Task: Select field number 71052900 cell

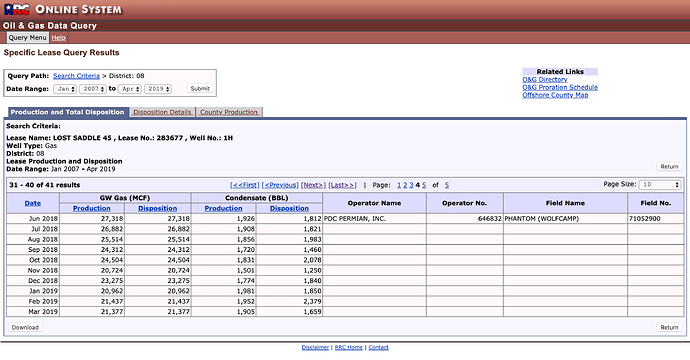Action: coord(656,219)
